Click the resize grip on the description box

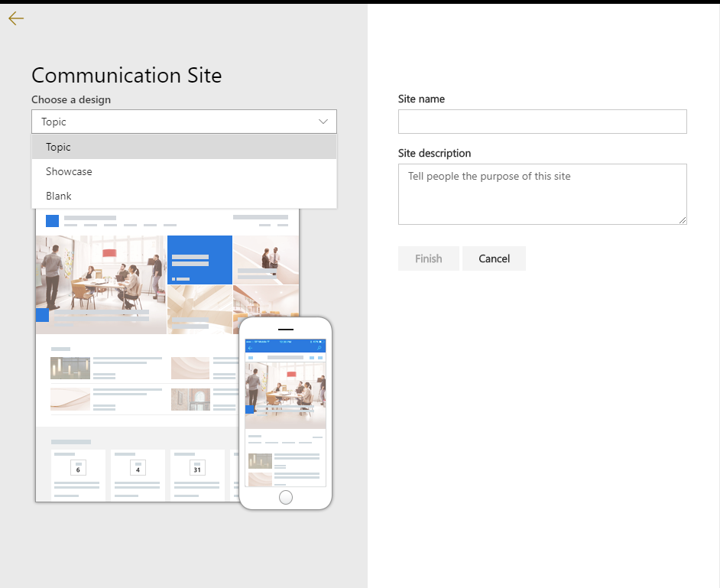(683, 220)
